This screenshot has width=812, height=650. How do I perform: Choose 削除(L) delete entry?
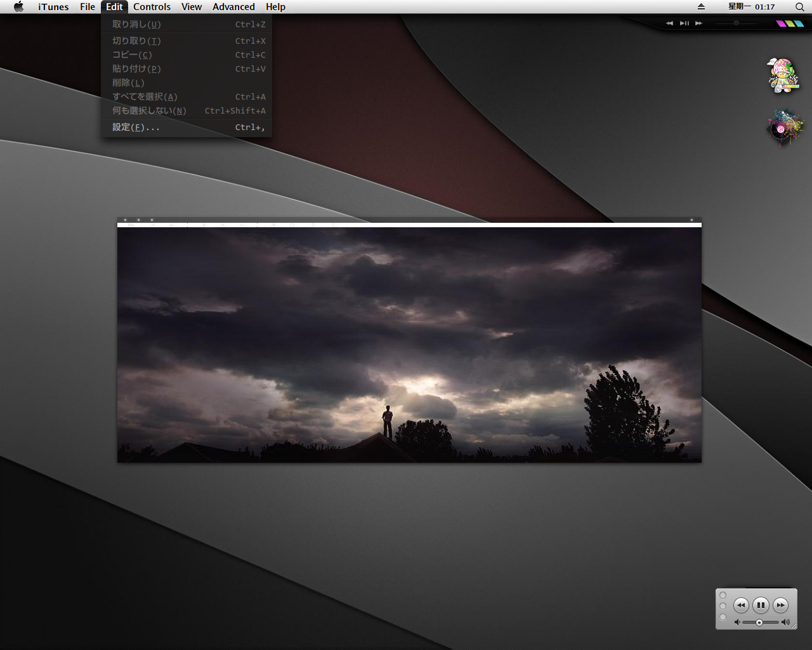pos(187,83)
